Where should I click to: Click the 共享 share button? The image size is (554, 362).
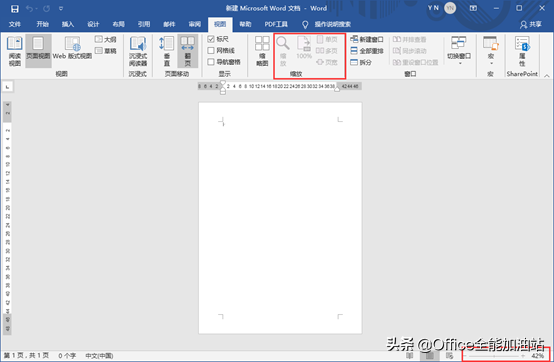pyautogui.click(x=531, y=24)
